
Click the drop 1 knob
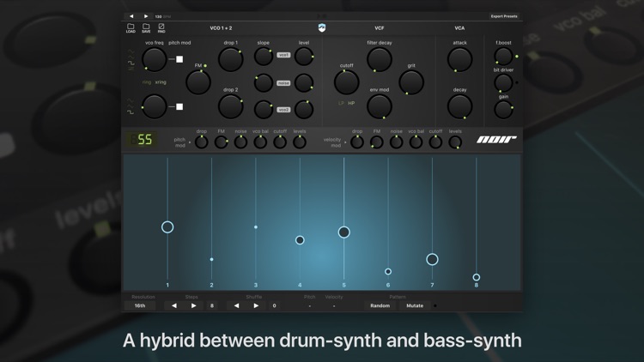[230, 59]
